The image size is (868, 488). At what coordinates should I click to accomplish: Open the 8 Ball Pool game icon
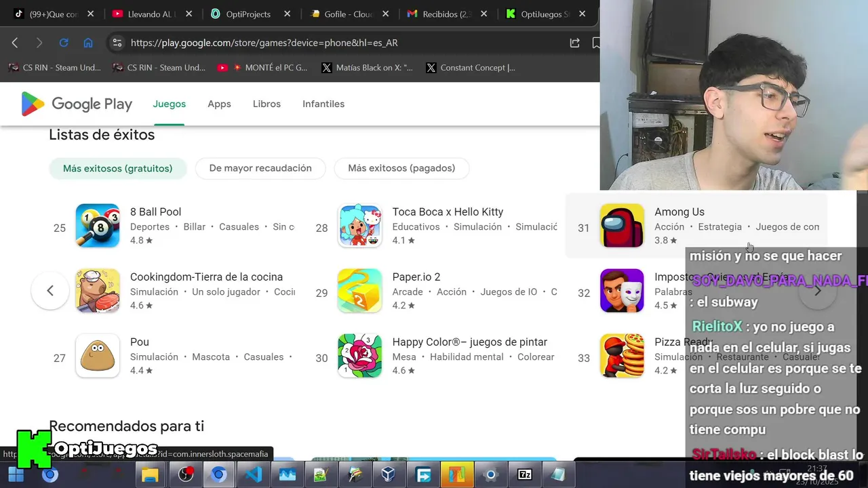98,226
